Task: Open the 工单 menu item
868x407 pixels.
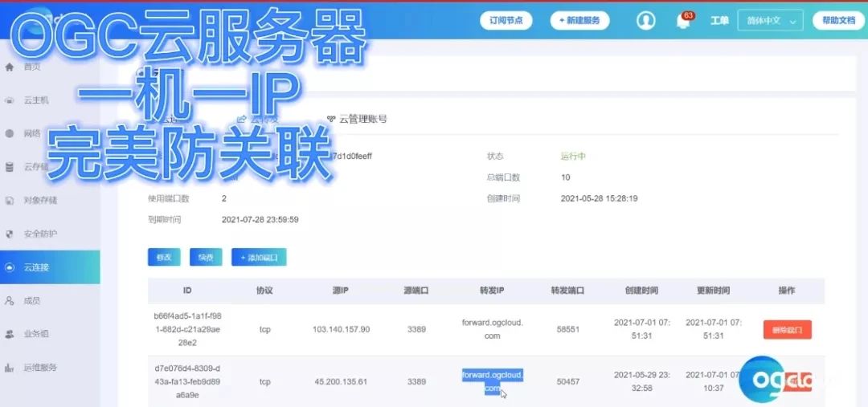Action: 719,20
